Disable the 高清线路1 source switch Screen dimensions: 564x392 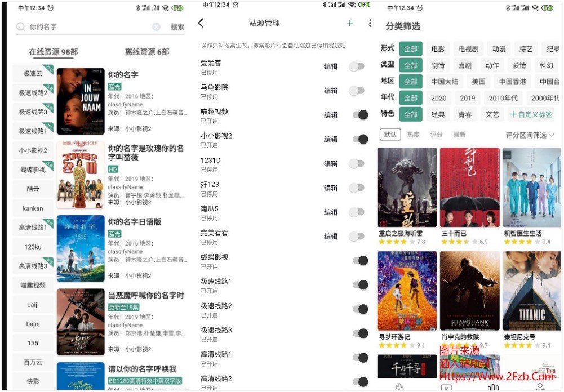(x=361, y=358)
